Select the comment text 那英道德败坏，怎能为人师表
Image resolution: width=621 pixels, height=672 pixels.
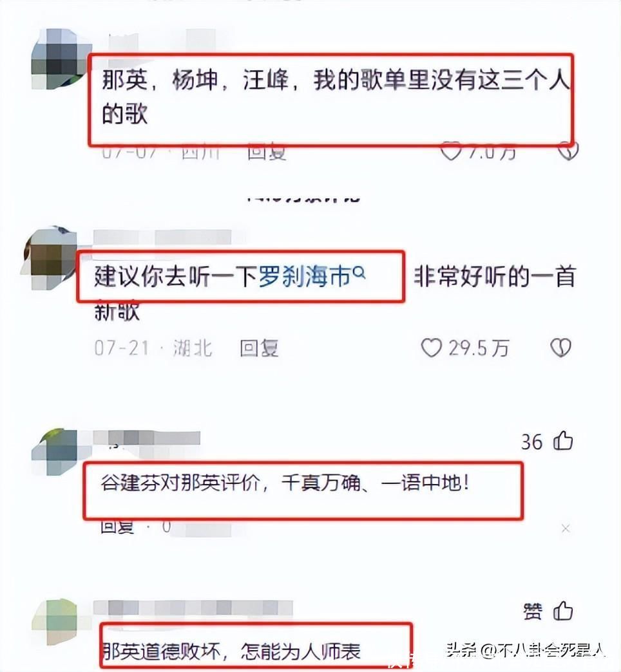(x=232, y=652)
